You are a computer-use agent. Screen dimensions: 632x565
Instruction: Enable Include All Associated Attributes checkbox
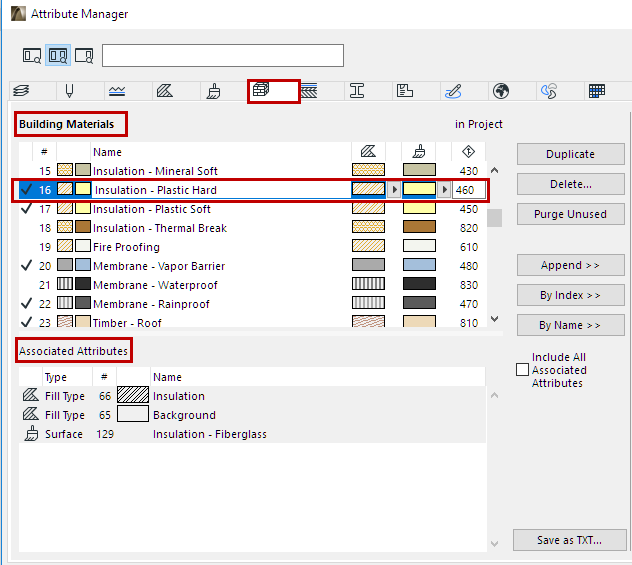(522, 370)
